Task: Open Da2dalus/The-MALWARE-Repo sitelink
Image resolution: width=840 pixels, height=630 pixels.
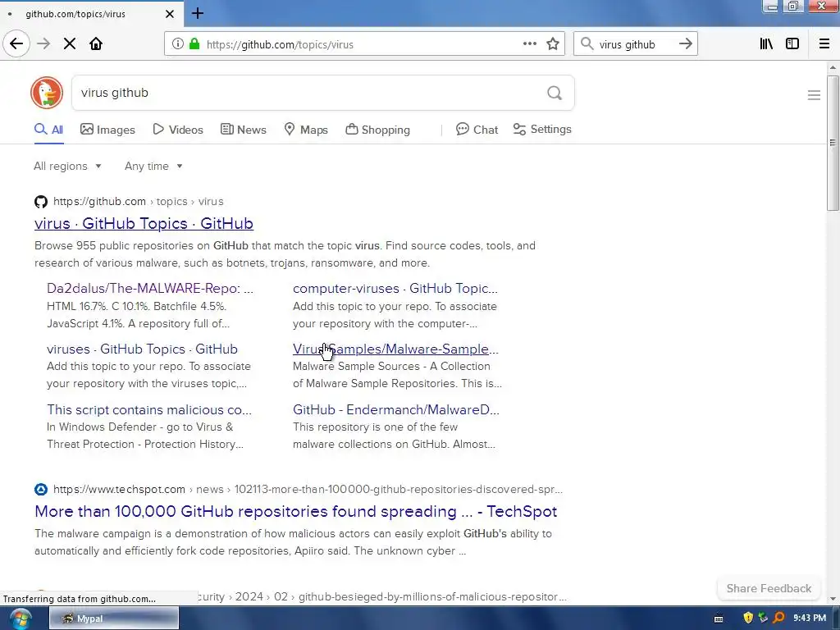Action: (150, 288)
